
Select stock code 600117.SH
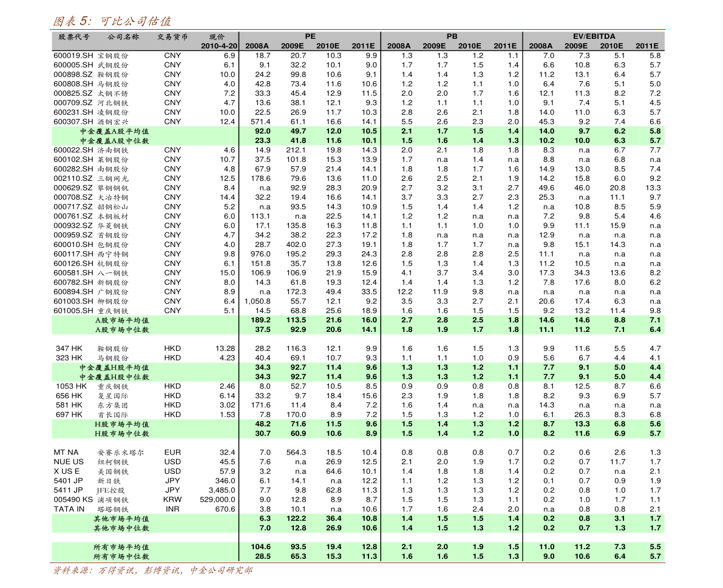[x=73, y=254]
